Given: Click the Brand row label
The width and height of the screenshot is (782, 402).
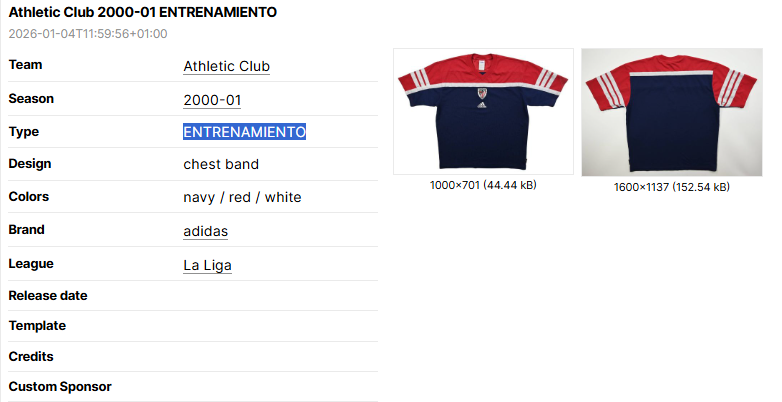Looking at the screenshot, I should [x=26, y=230].
